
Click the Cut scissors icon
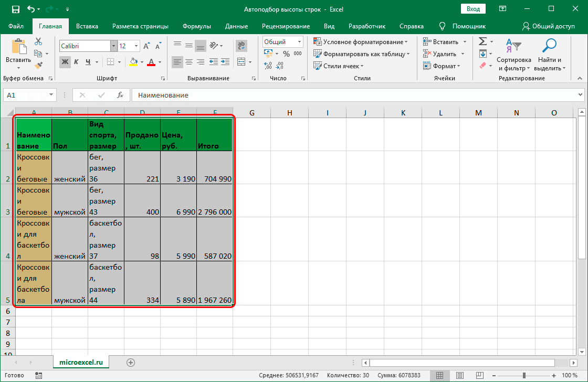tap(38, 42)
